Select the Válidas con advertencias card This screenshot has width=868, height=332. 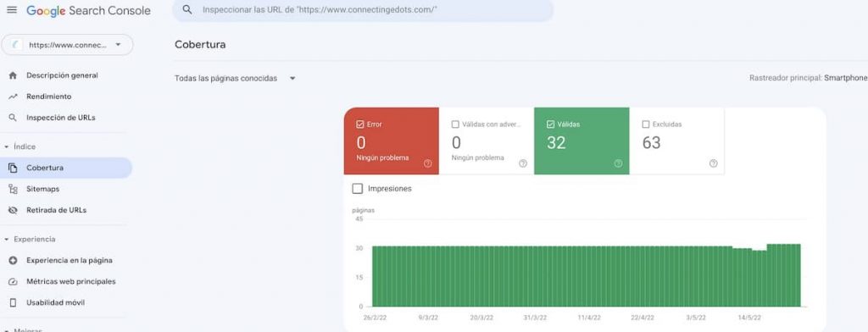point(487,141)
